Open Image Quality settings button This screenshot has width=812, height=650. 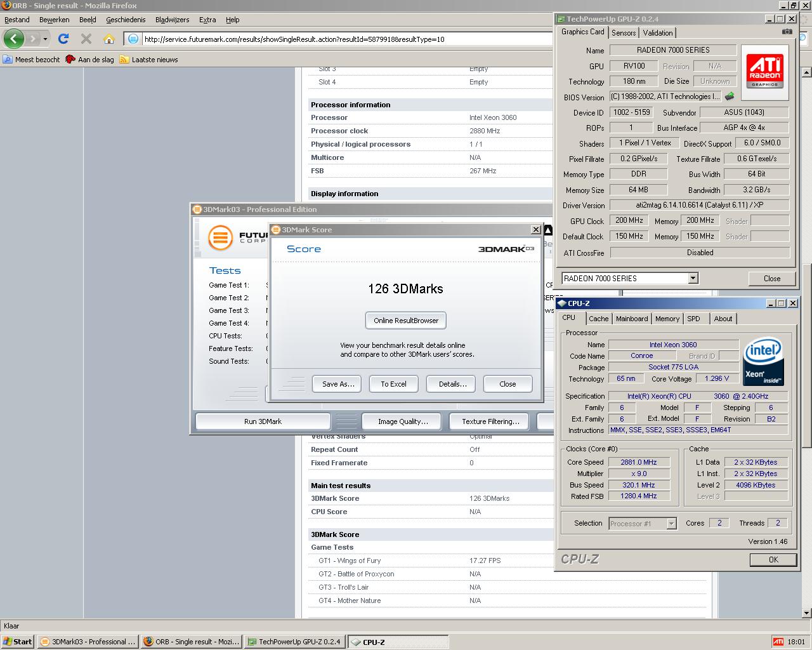pyautogui.click(x=403, y=421)
